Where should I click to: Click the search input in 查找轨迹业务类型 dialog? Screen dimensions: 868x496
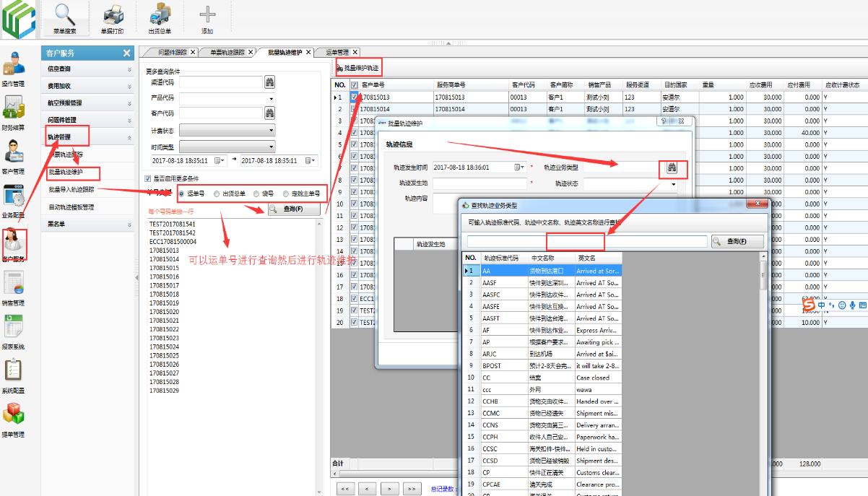586,242
